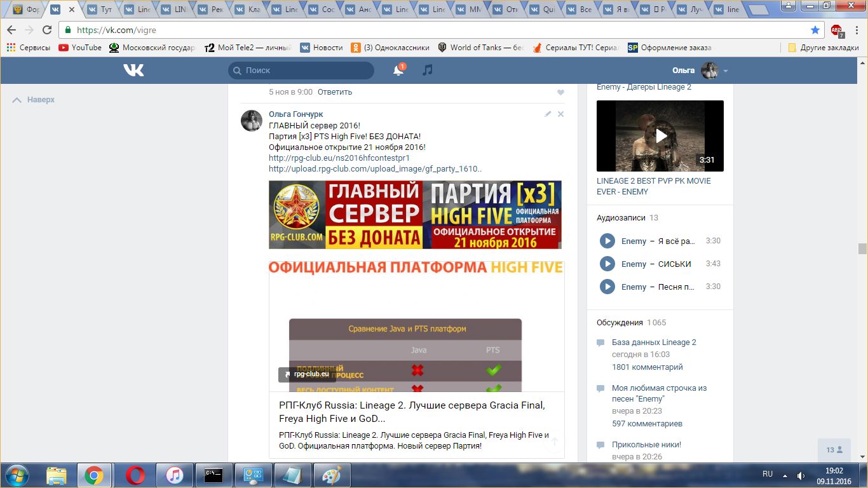Viewport: 868px width, 488px height.
Task: Like the comment dated 5 ноя with the heart
Action: (560, 93)
